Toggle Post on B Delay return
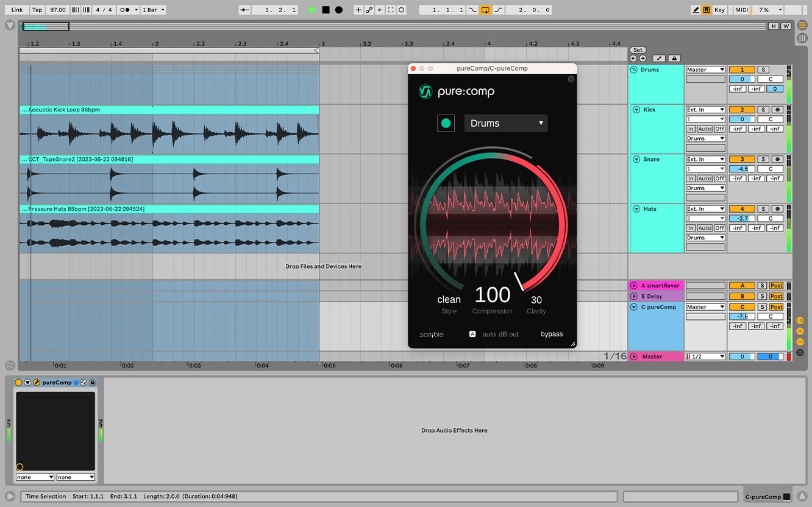812x507 pixels. (x=776, y=296)
